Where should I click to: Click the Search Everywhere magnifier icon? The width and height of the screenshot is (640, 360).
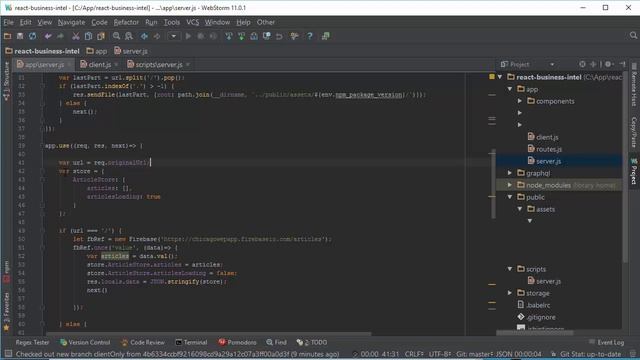633,36
